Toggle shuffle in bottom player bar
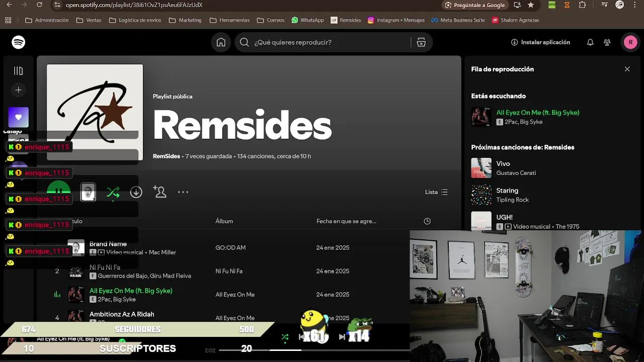Viewport: 644px width, 362px height. (x=285, y=337)
